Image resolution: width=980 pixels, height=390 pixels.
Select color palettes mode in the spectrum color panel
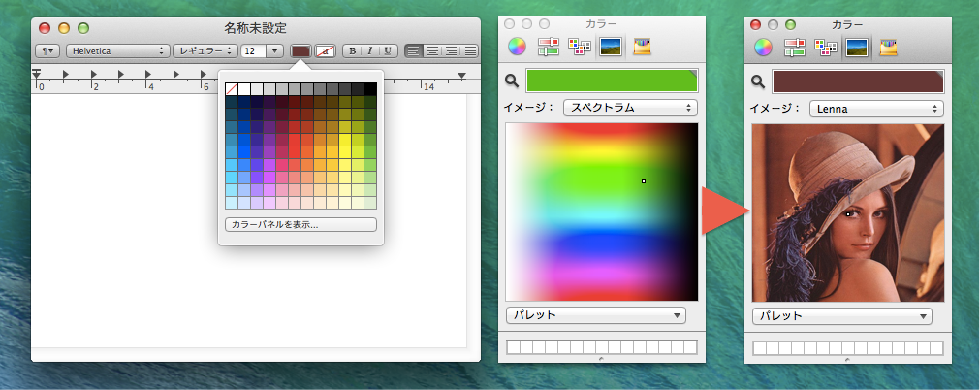point(580,47)
